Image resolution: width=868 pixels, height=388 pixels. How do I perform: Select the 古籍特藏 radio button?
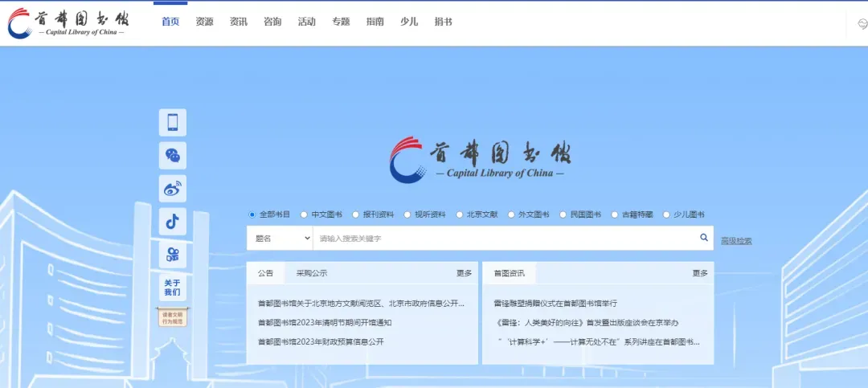coord(616,214)
